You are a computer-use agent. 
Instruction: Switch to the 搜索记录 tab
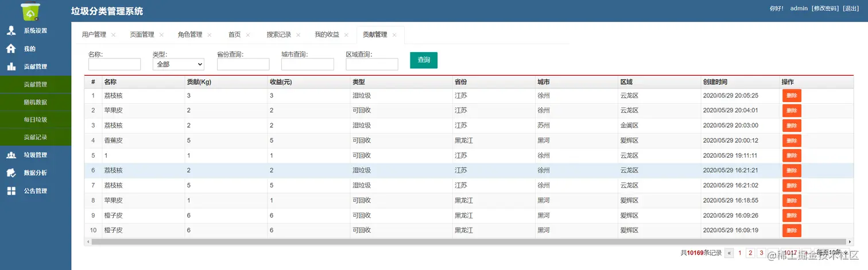click(279, 34)
